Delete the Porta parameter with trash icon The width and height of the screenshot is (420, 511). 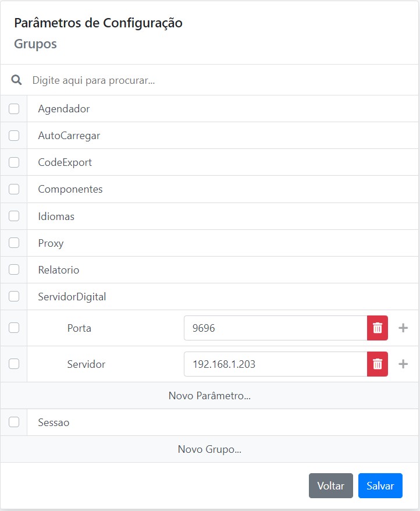click(x=377, y=328)
